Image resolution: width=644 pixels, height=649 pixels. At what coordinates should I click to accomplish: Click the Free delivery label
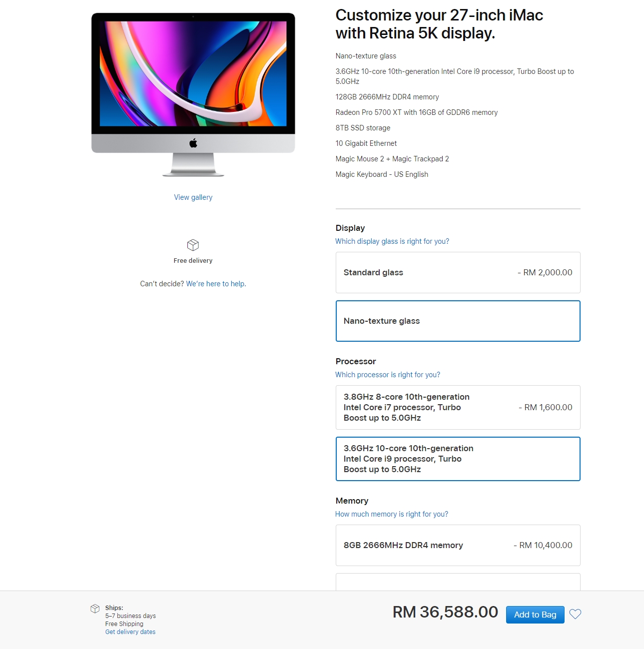(x=193, y=261)
